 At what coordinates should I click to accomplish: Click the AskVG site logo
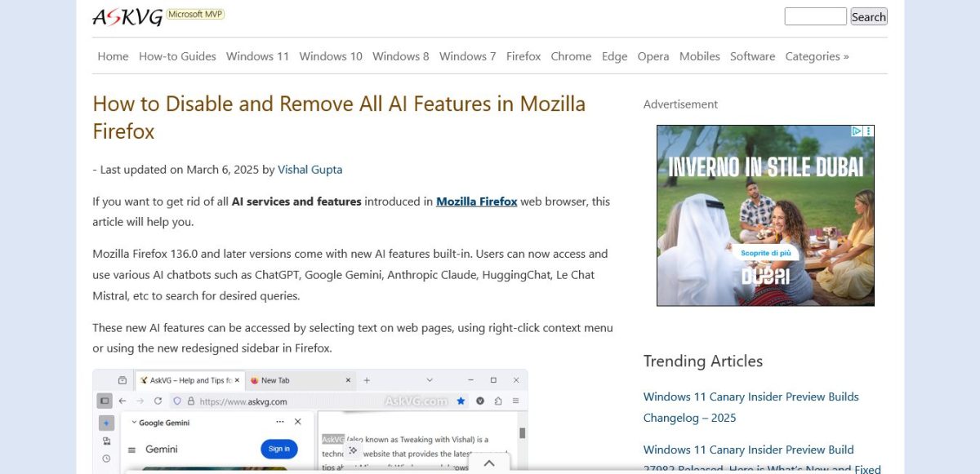tap(127, 17)
